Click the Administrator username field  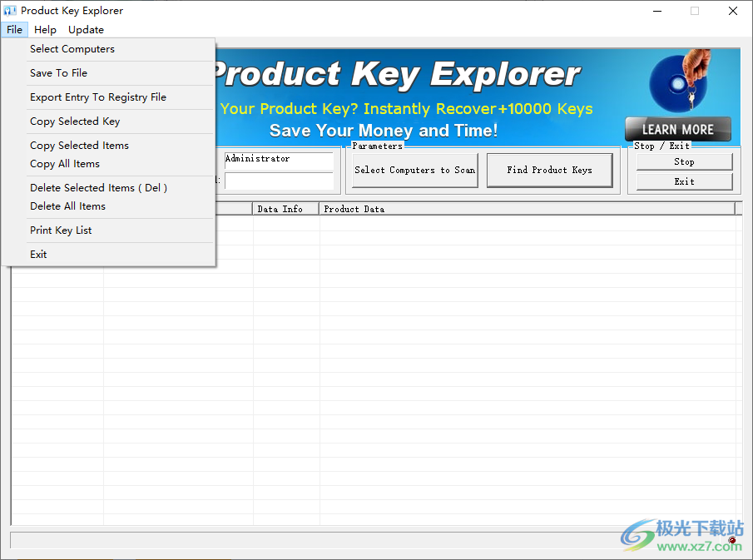tap(279, 161)
